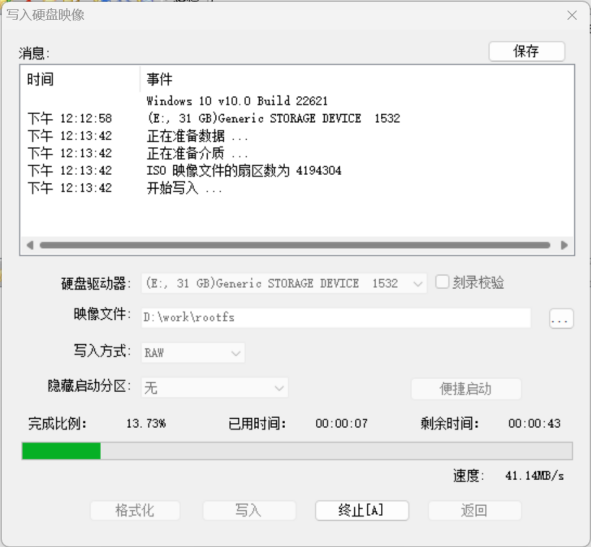
Task: Browse for image file with the ... button
Action: click(x=561, y=319)
